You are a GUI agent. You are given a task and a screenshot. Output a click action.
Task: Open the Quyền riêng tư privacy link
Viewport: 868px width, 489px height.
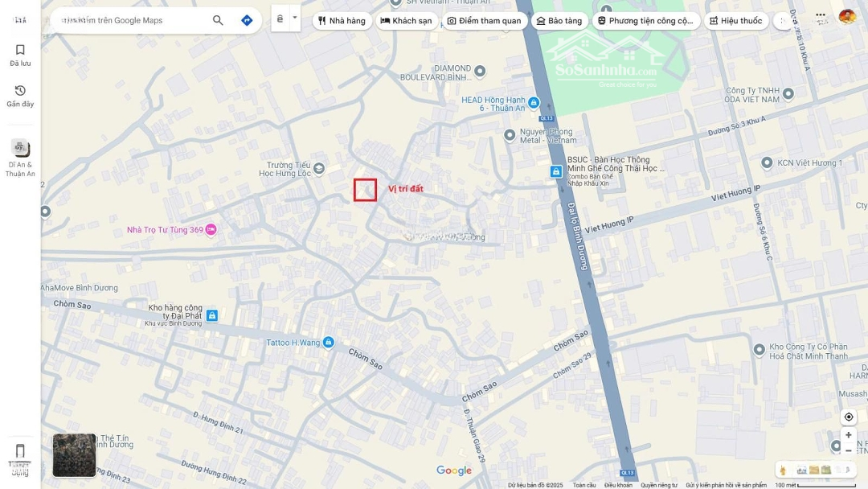(659, 485)
